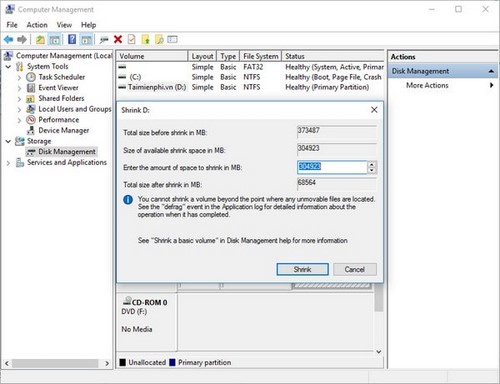Click the tree pane horizontal scrollbar thumb

pos(55,363)
